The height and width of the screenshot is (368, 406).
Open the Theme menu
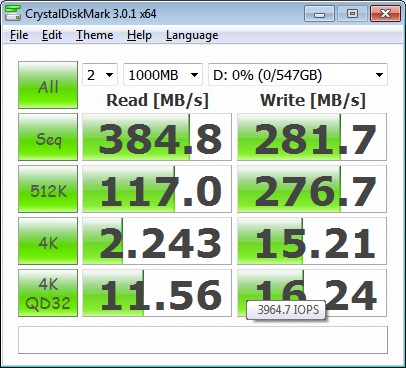click(95, 35)
